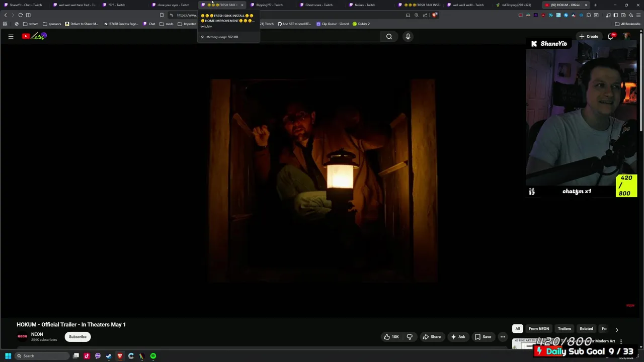Bookmark this page icon in address bar

tap(162, 15)
